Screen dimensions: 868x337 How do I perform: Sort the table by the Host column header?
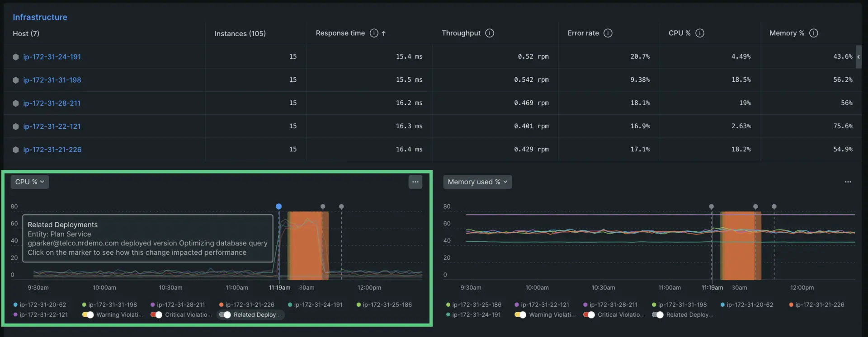pyautogui.click(x=26, y=33)
